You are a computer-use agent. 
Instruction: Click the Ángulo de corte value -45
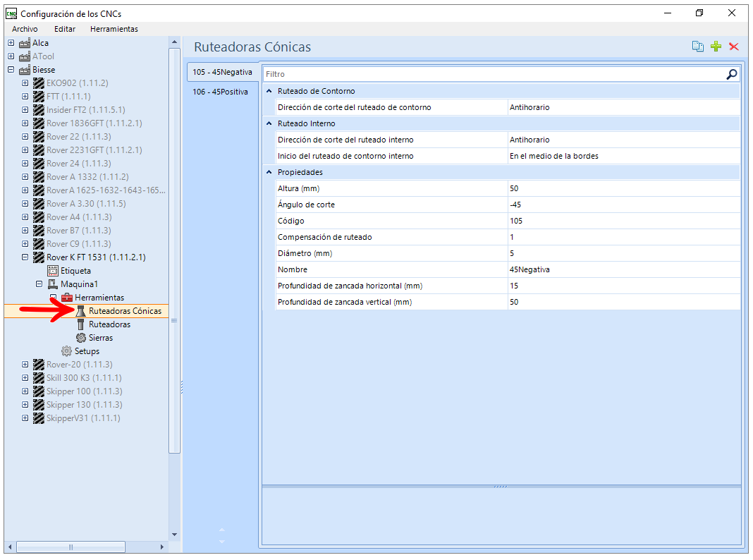pos(624,205)
